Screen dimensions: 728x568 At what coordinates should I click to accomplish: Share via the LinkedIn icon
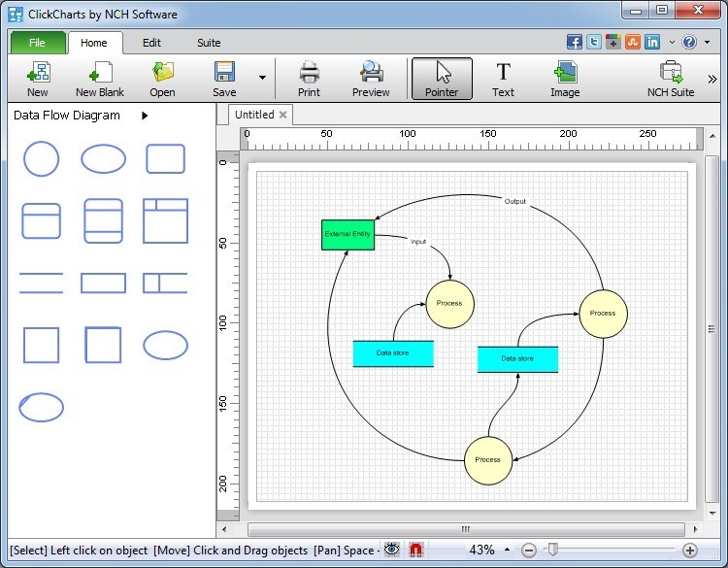[x=652, y=43]
